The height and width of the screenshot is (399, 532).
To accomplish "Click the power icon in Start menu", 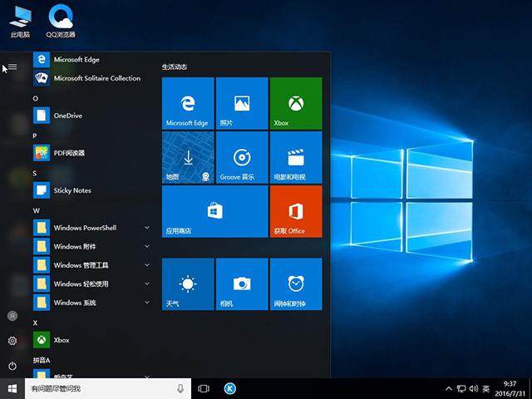I will click(x=12, y=366).
